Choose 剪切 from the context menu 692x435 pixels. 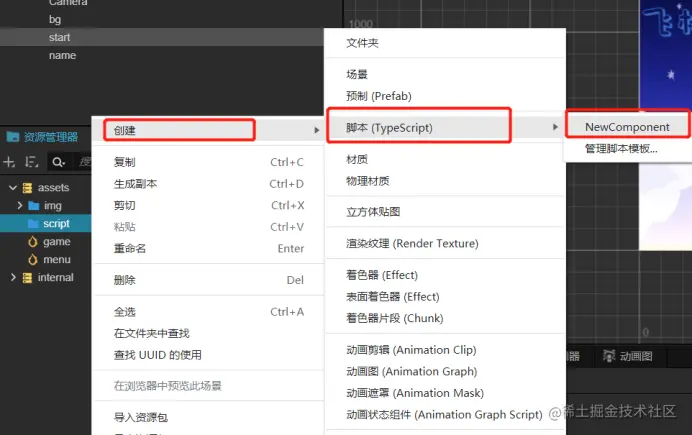(x=208, y=206)
